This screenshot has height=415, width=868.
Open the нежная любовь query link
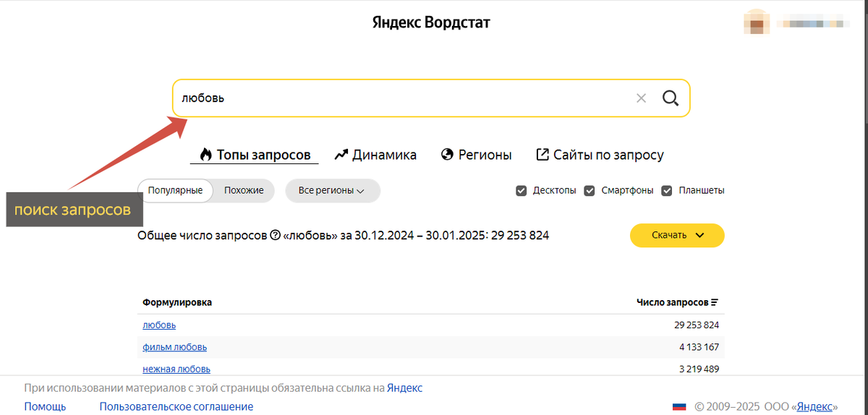[176, 369]
